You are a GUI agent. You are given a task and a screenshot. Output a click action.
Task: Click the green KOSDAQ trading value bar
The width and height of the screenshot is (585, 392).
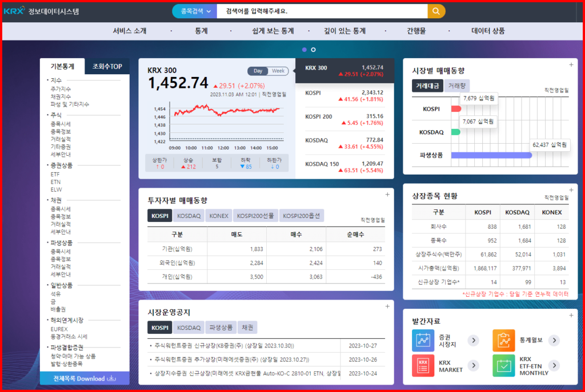coord(455,132)
